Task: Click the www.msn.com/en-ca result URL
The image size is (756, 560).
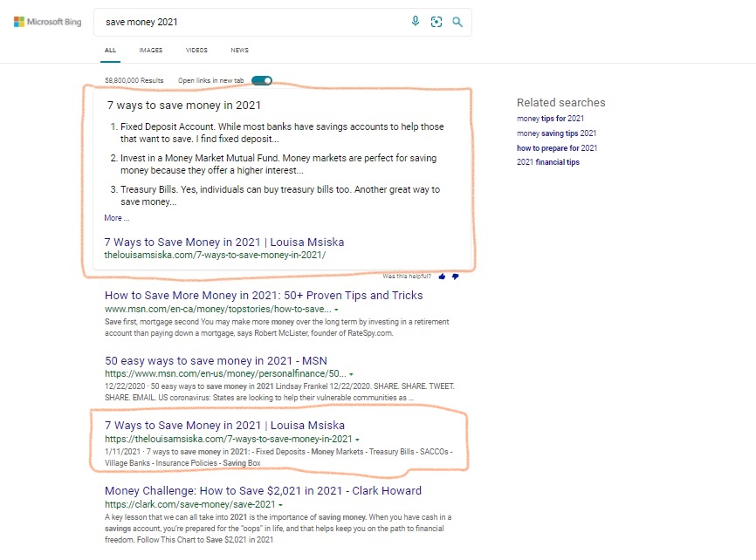Action: point(218,310)
